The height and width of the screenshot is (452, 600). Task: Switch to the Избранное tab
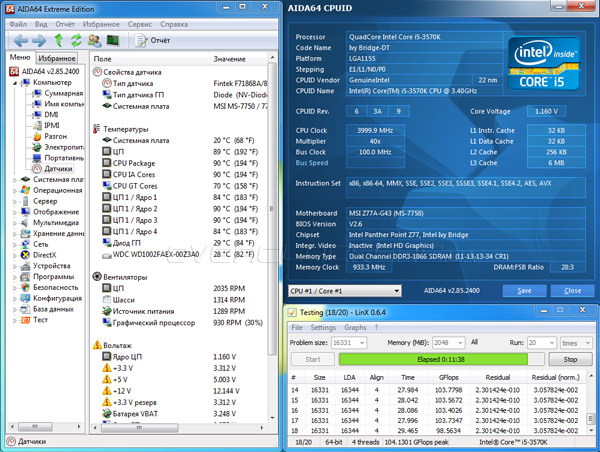(56, 59)
